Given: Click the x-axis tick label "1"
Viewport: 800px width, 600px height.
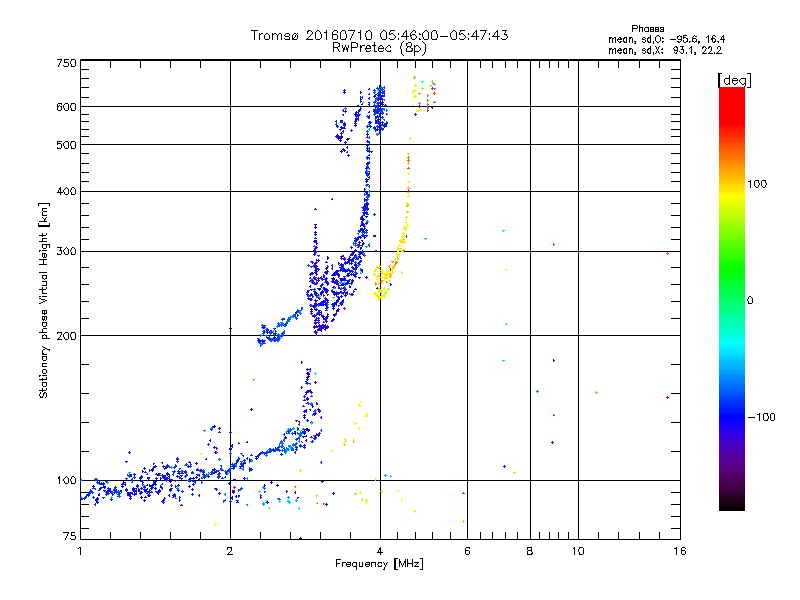Looking at the screenshot, I should [80, 551].
